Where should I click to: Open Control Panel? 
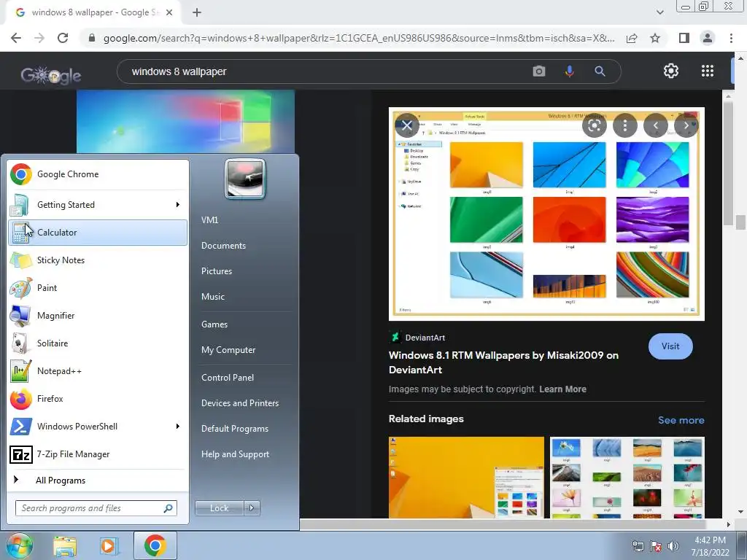click(228, 378)
